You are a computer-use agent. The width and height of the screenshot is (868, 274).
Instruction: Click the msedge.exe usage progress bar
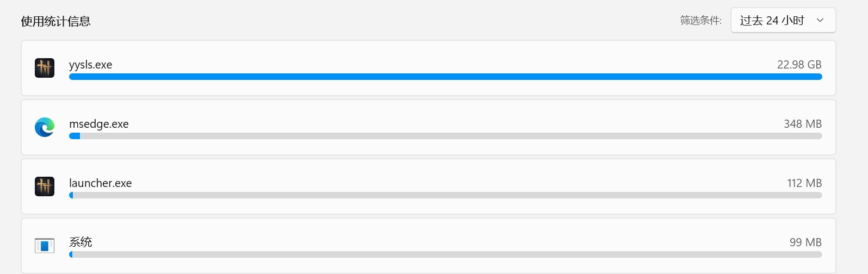click(x=445, y=136)
